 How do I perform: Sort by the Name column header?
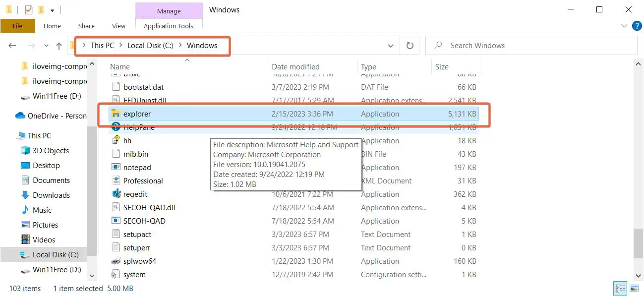120,66
